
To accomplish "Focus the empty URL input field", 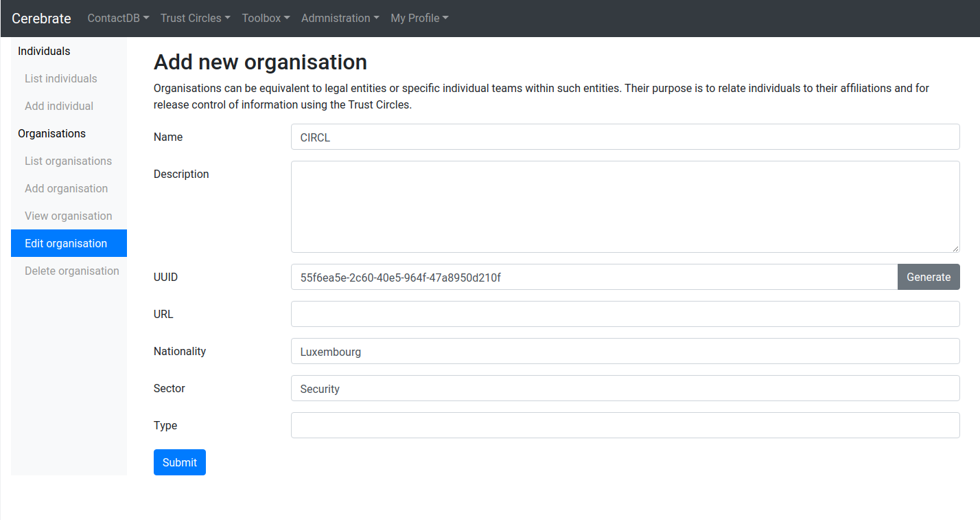I will 625,315.
